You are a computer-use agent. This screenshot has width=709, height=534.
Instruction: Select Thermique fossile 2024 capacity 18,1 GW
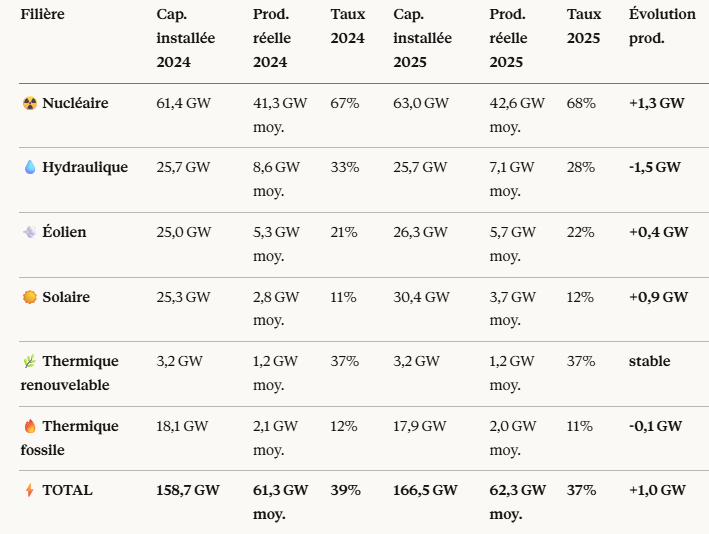(x=182, y=426)
